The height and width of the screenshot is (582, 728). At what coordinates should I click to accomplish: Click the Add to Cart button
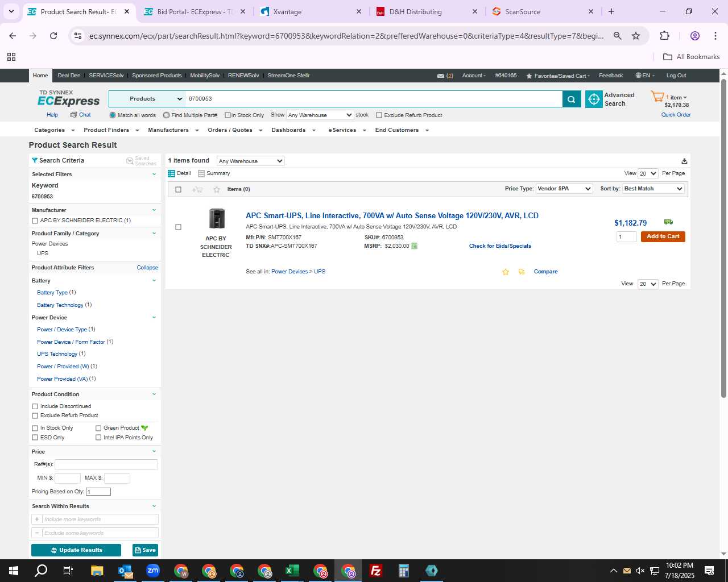663,236
